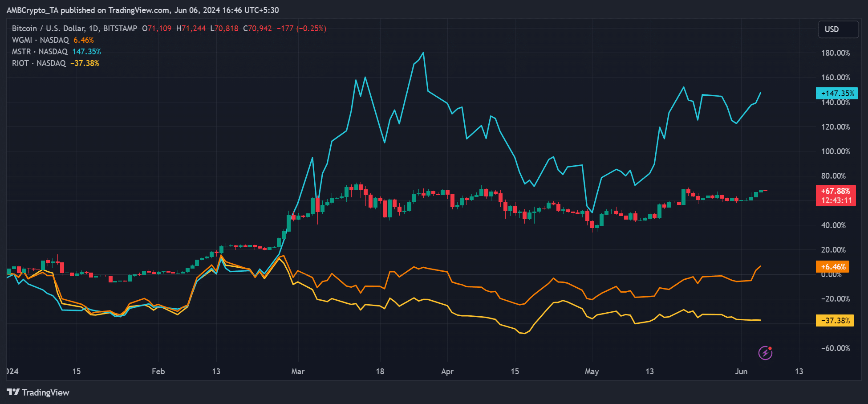868x404 pixels.
Task: Select the MSTR · NASDAQ legend entry
Action: point(40,52)
